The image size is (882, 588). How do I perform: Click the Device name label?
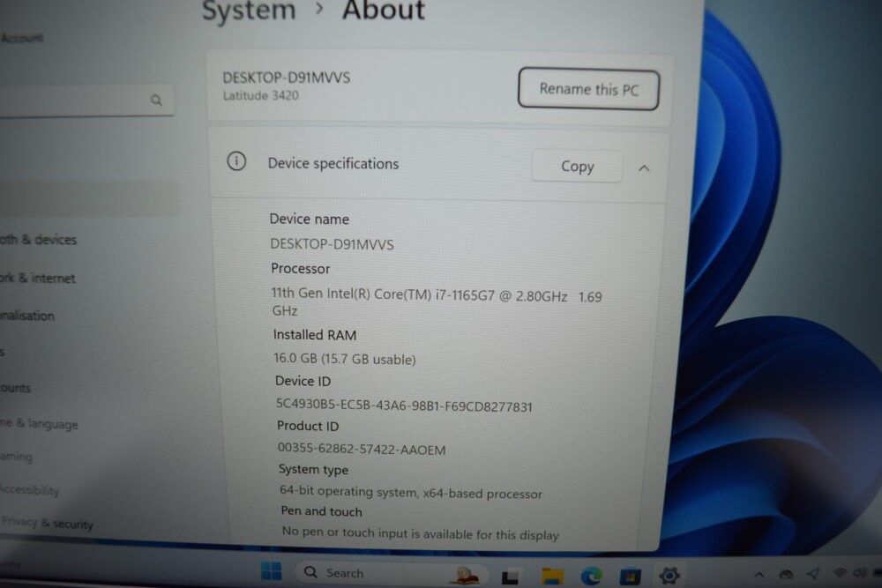(310, 219)
